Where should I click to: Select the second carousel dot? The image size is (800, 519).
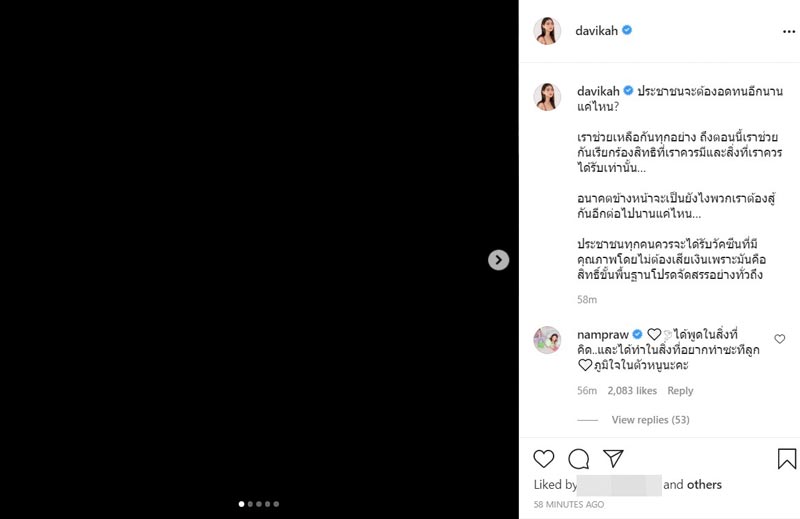click(250, 504)
